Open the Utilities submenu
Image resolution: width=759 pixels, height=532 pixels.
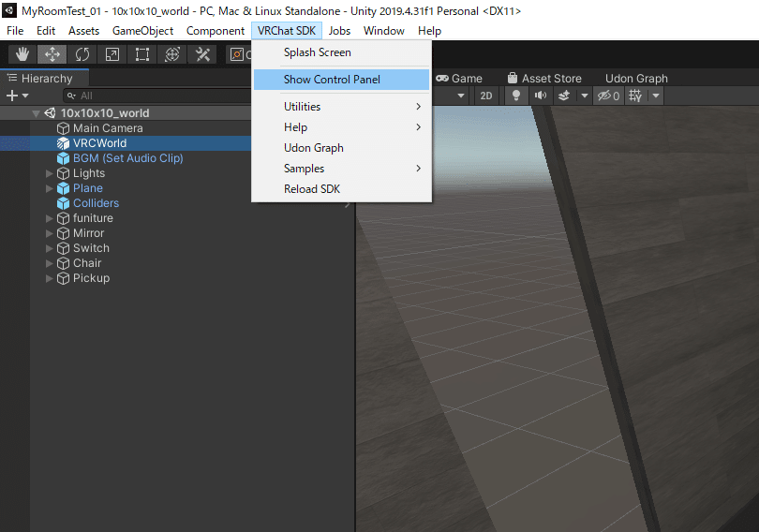pos(341,107)
